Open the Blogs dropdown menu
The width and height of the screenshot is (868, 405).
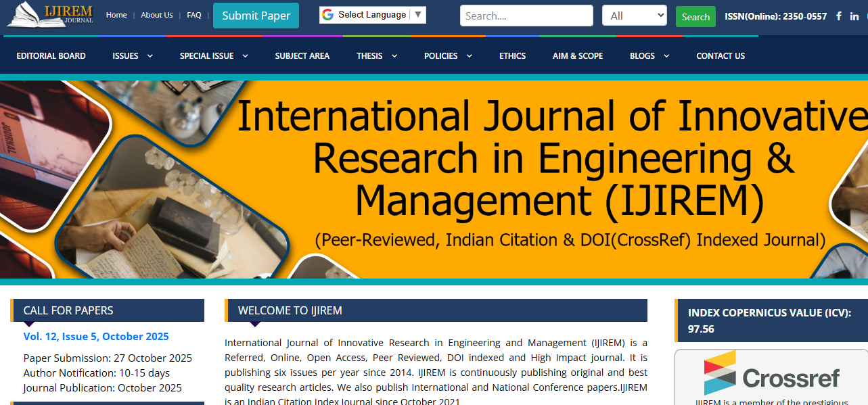coord(649,56)
